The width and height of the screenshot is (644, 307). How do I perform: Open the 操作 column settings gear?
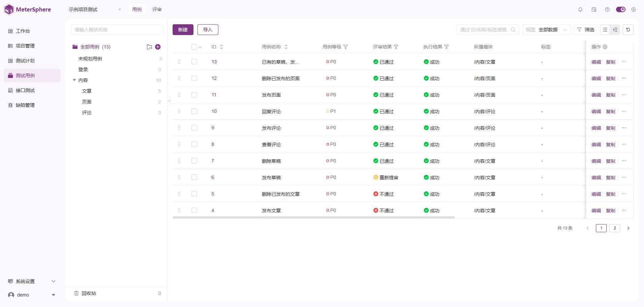coord(605,47)
